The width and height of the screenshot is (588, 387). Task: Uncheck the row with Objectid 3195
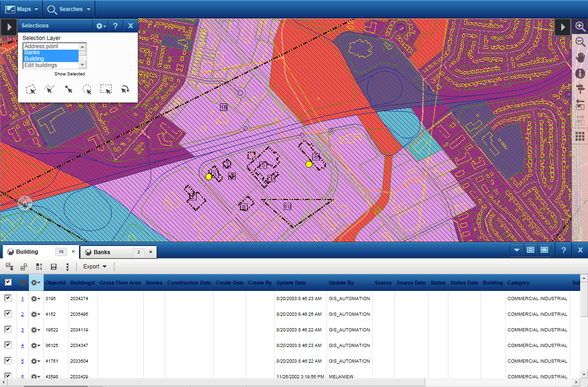click(8, 299)
